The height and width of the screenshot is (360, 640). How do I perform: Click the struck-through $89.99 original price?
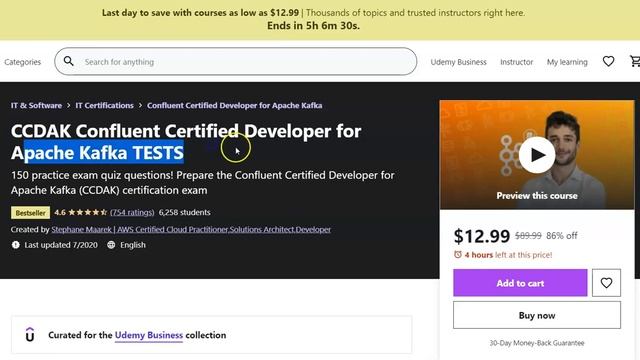[528, 236]
